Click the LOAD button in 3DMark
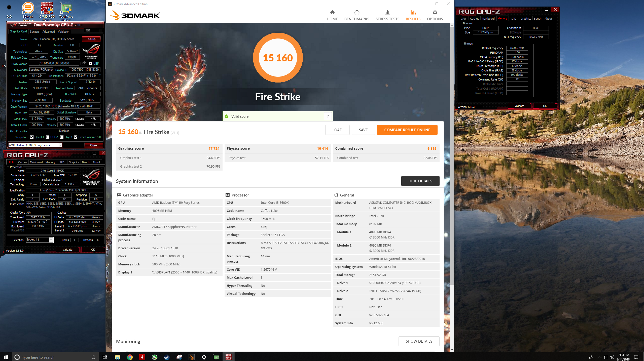 337,130
